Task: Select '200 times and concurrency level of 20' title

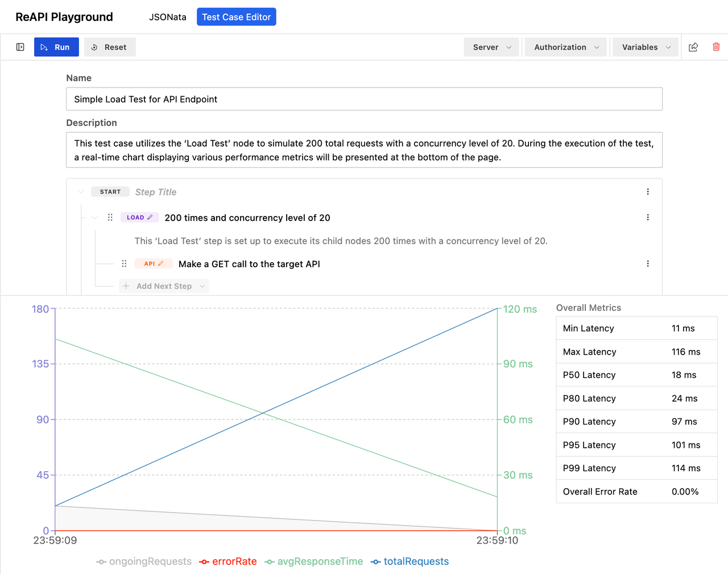Action: 247,218
